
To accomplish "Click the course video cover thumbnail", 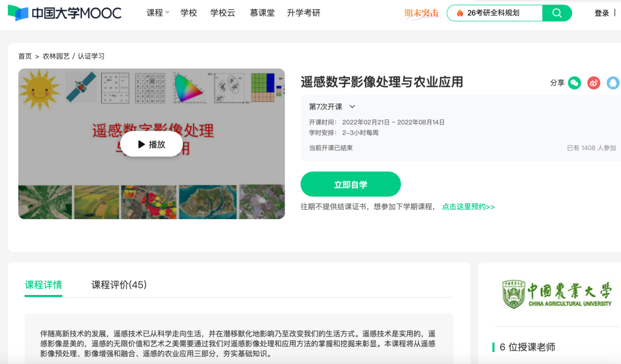I will pyautogui.click(x=151, y=144).
